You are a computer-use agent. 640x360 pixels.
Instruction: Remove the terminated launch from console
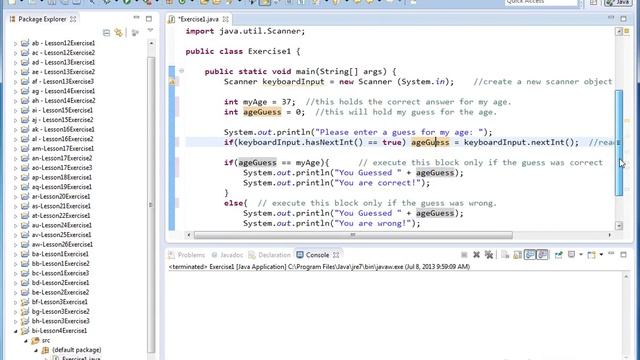pos(476,255)
